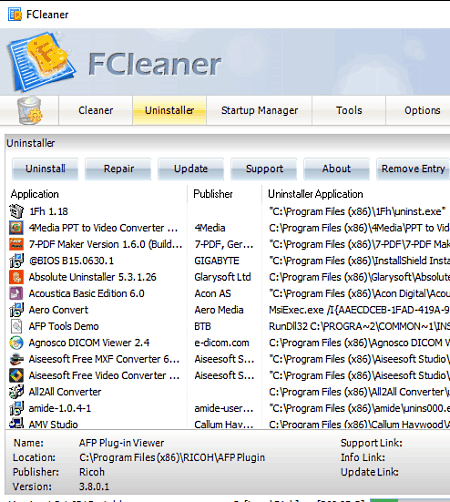Click the e-dicom.com publisher cell

222,343
